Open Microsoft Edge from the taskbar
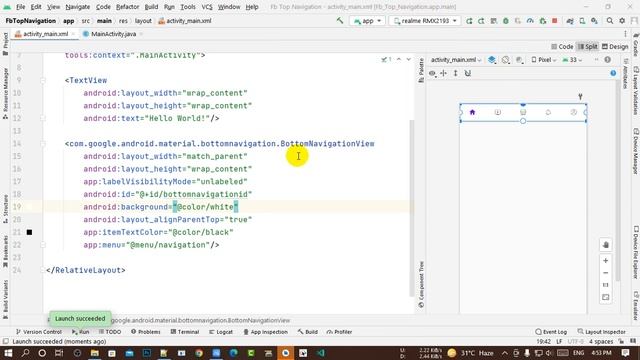The image size is (640, 360). click(x=233, y=353)
